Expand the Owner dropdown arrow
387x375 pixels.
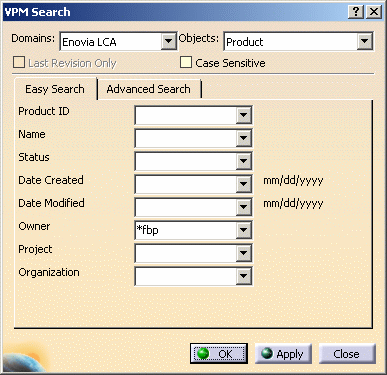(244, 230)
